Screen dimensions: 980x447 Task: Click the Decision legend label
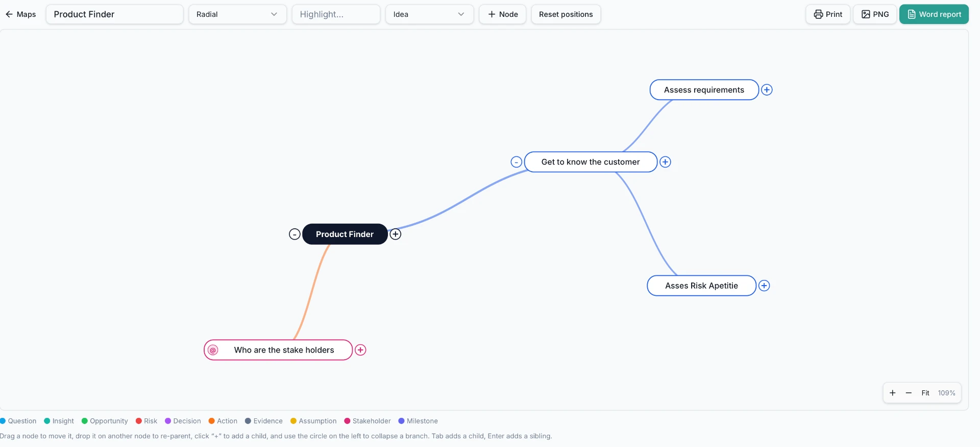tap(187, 421)
